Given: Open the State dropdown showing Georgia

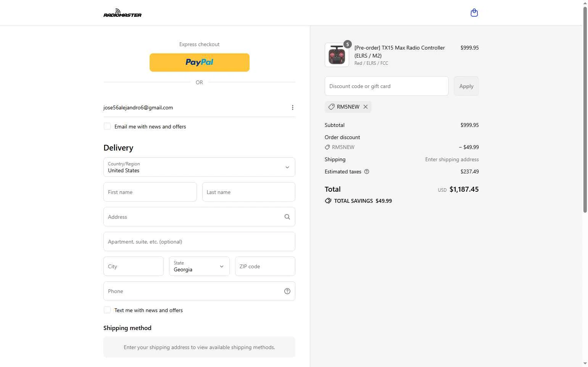Looking at the screenshot, I should [199, 266].
